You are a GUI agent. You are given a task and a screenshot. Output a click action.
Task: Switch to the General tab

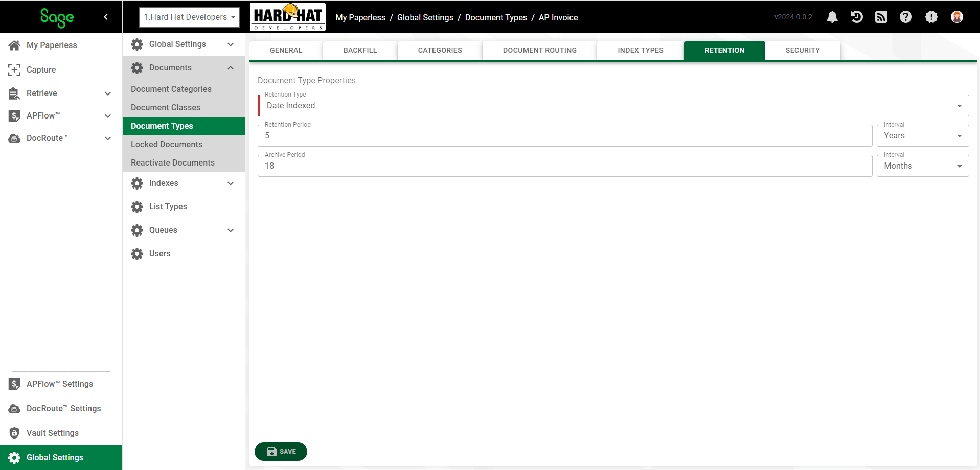coord(286,50)
